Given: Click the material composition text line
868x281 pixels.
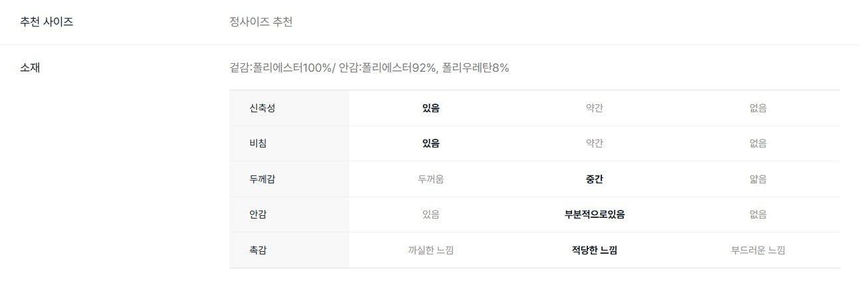Looking at the screenshot, I should click(369, 68).
